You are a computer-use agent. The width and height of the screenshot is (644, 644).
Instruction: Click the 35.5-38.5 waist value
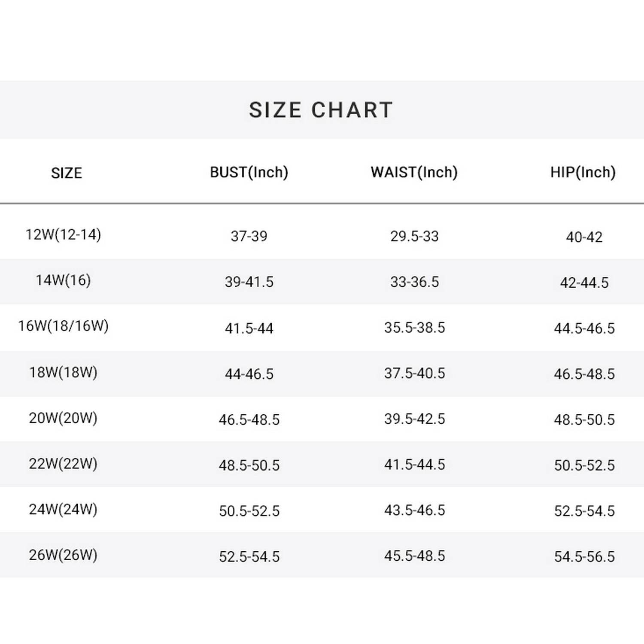(x=414, y=328)
